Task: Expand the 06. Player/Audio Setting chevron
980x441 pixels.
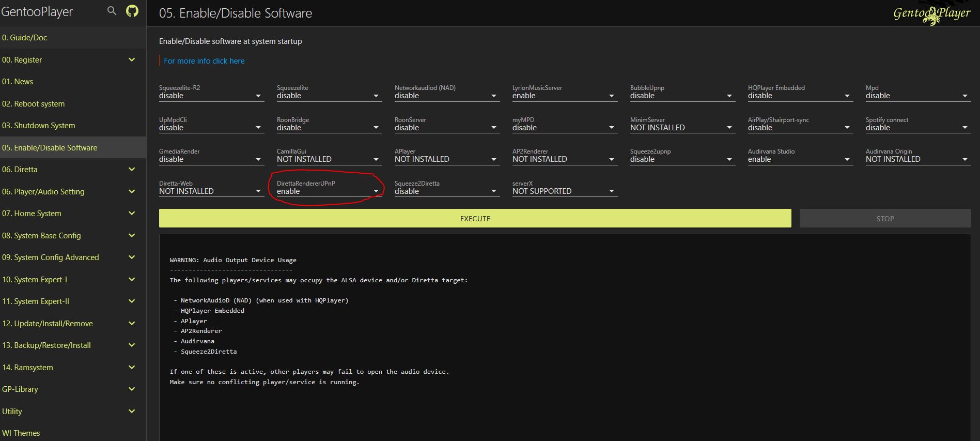Action: click(132, 191)
